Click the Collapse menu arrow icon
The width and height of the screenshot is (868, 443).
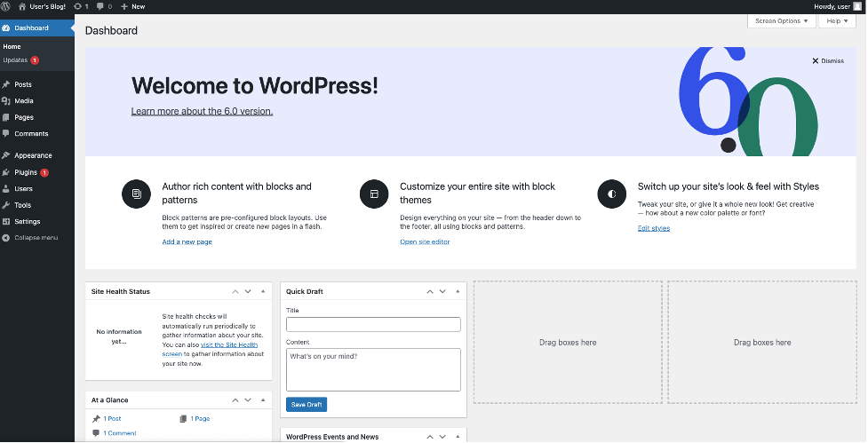6,238
